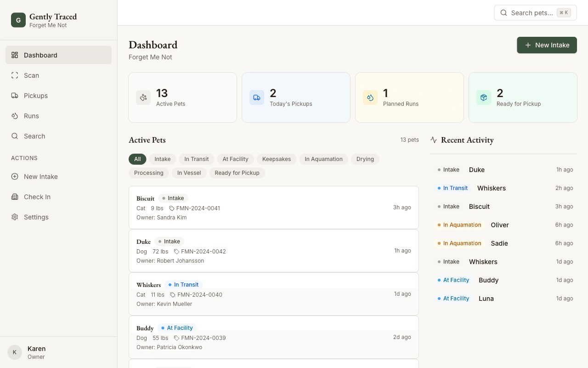Screen dimensions: 588x368
Task: Switch to Dashboard in the sidebar
Action: tap(41, 55)
